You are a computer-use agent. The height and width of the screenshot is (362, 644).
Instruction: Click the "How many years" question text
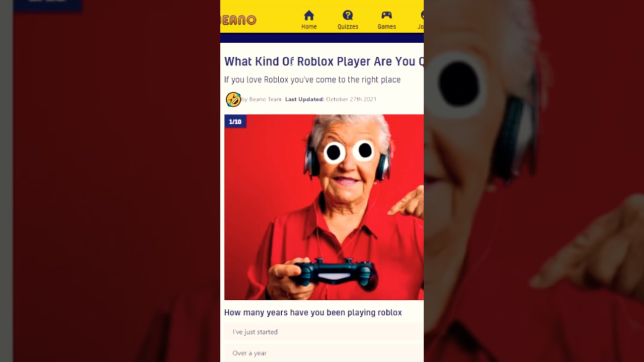(313, 313)
